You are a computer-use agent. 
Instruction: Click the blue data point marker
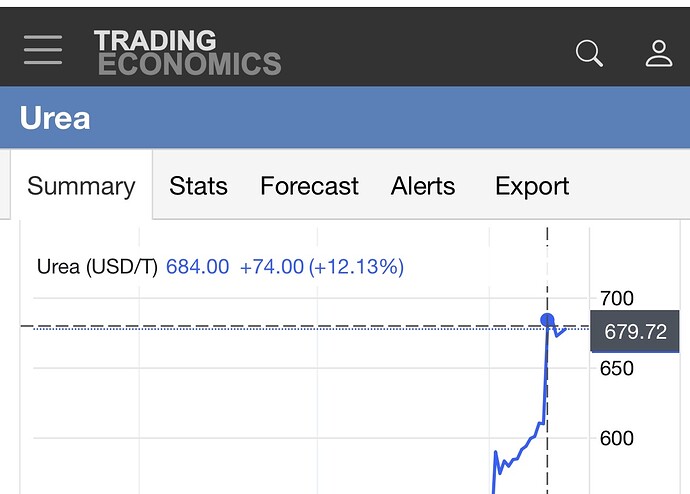tap(547, 320)
